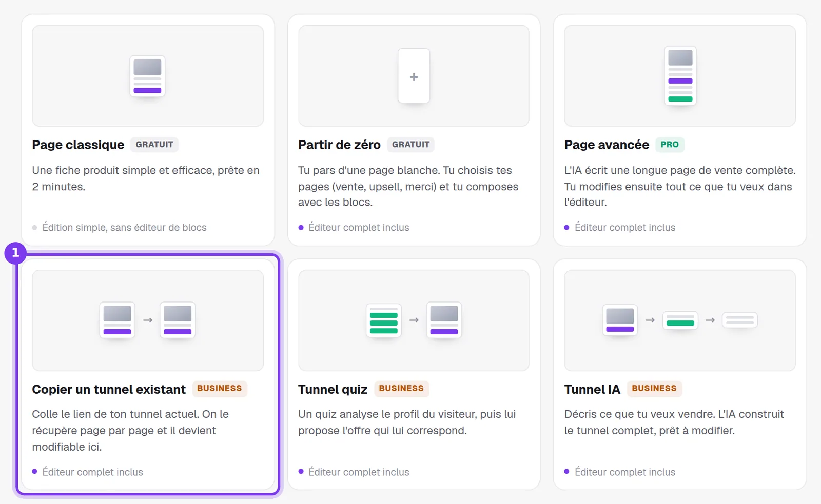This screenshot has height=504, width=821.
Task: Click the Tunnel quiz preview illustration
Action: click(414, 320)
